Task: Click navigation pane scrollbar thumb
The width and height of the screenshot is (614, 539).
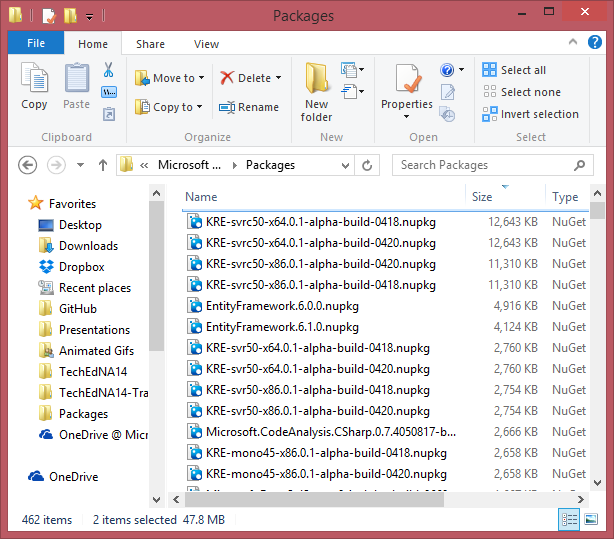Action: click(157, 276)
